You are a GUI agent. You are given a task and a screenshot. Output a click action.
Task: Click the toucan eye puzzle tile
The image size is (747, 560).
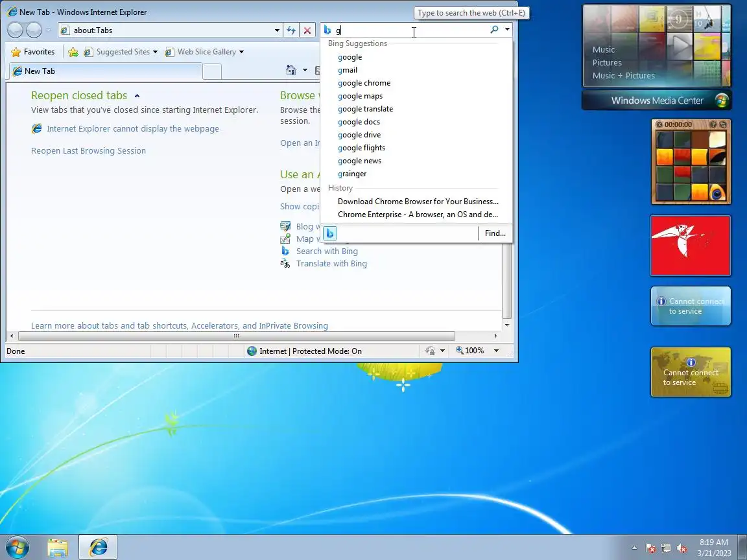(x=717, y=192)
